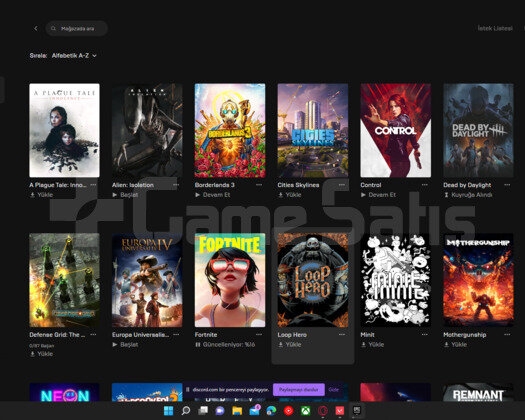Click Yükle under Loop Hero
The height and width of the screenshot is (420, 525).
pyautogui.click(x=290, y=344)
